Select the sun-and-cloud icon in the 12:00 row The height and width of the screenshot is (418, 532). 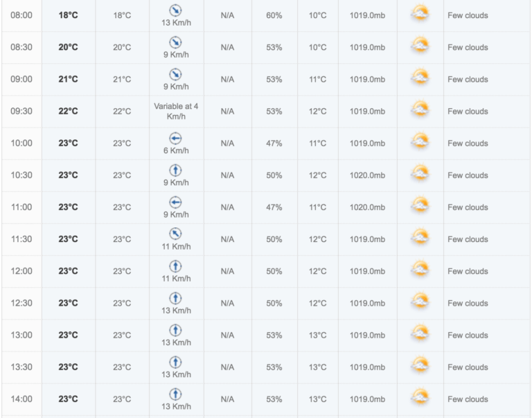pyautogui.click(x=420, y=269)
